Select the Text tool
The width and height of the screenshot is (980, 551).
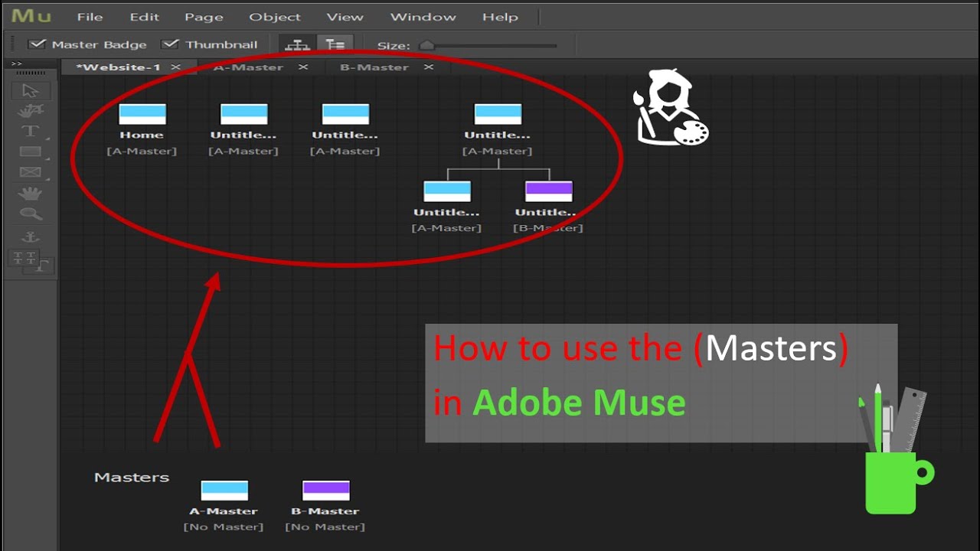tap(30, 132)
